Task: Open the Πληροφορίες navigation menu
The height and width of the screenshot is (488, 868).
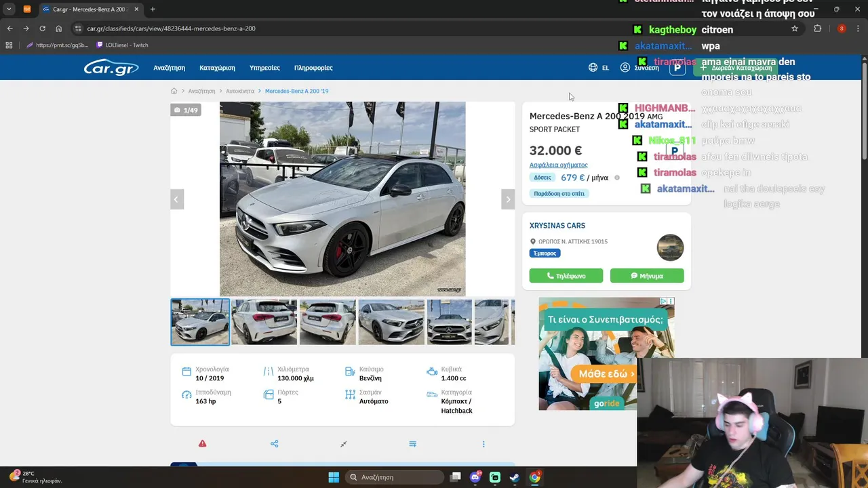Action: click(313, 68)
